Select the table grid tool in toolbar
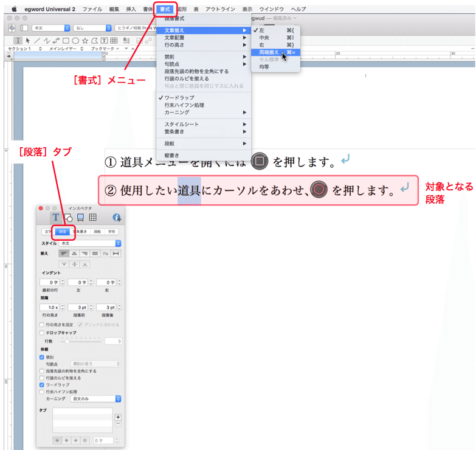 pos(114,40)
